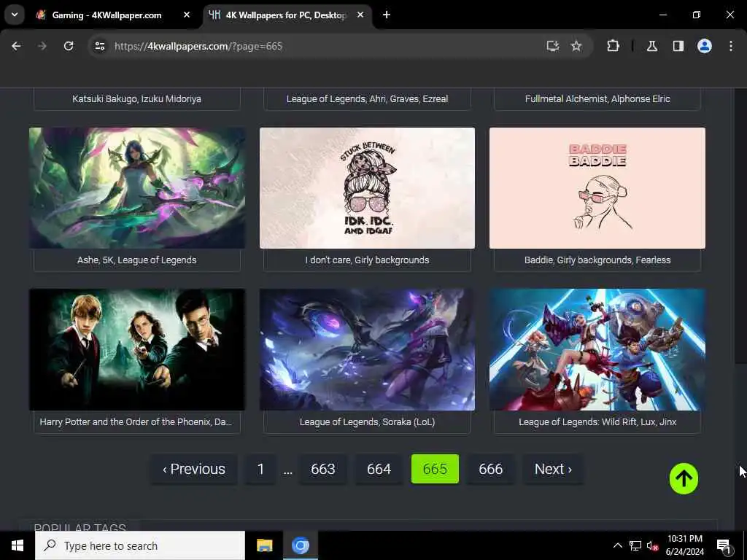Jump to page 1
The width and height of the screenshot is (747, 560).
tap(260, 469)
